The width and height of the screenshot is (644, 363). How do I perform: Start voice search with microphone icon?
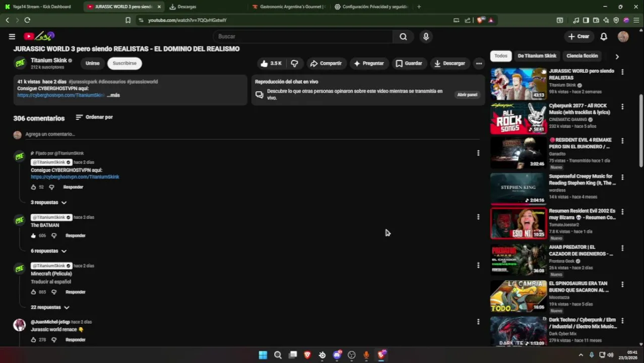click(426, 36)
